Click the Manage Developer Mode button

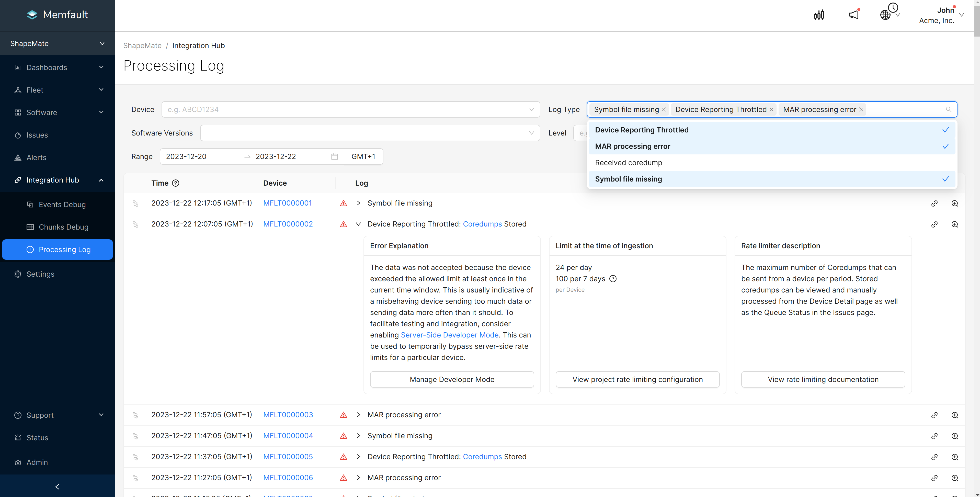click(452, 379)
